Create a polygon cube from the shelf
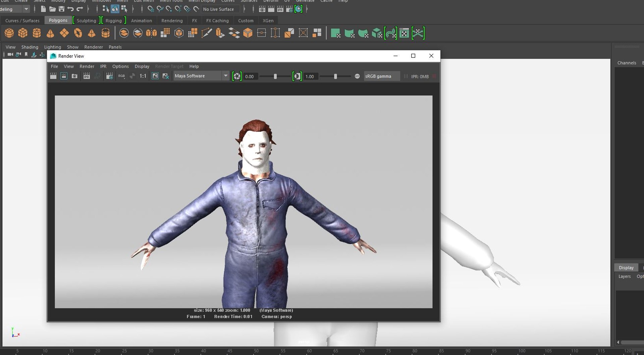Image resolution: width=644 pixels, height=355 pixels. click(x=23, y=33)
